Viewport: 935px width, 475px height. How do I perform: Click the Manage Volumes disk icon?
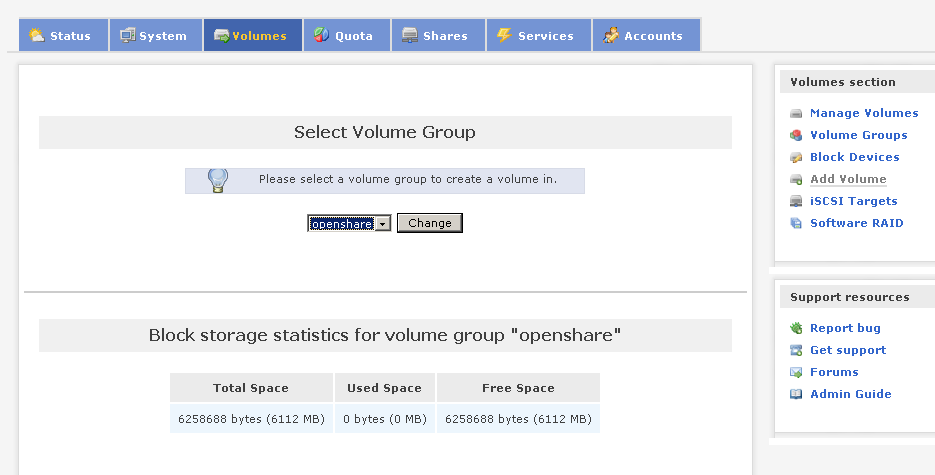[x=796, y=113]
